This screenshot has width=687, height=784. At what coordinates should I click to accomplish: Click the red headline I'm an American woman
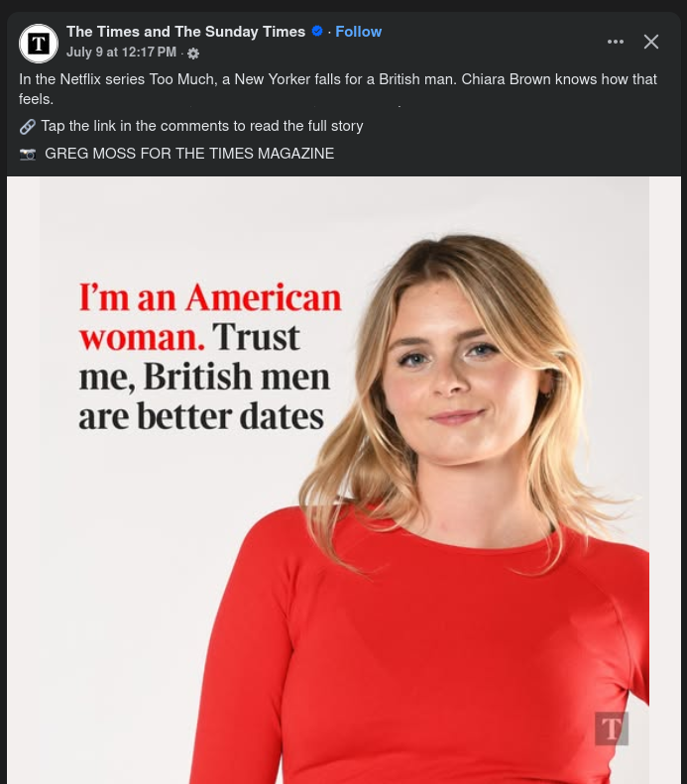point(209,317)
